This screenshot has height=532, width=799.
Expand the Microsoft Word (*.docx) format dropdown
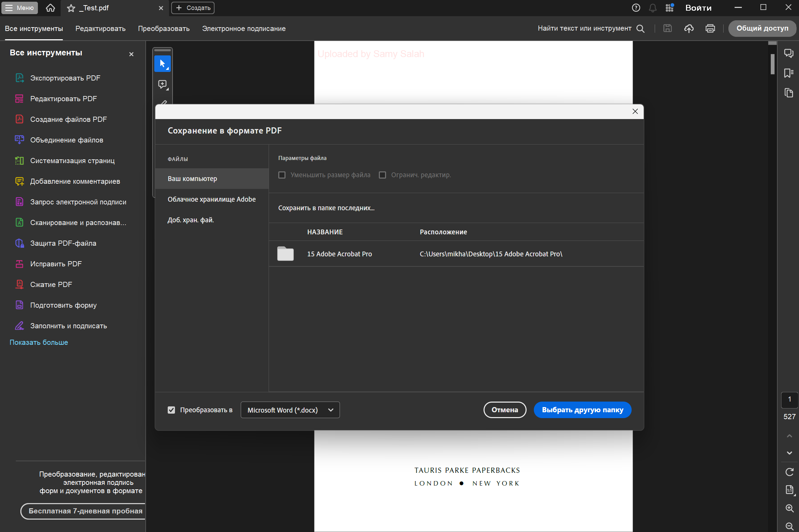pos(290,410)
